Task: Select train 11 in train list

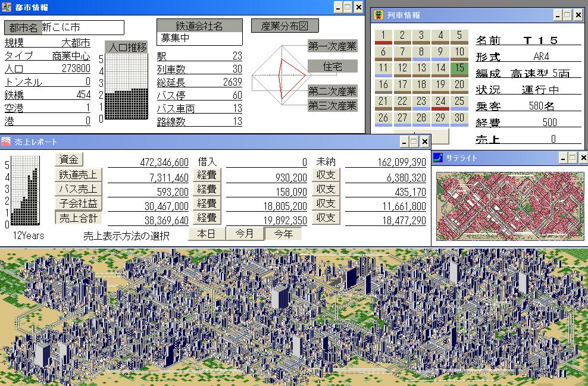Action: 383,70
